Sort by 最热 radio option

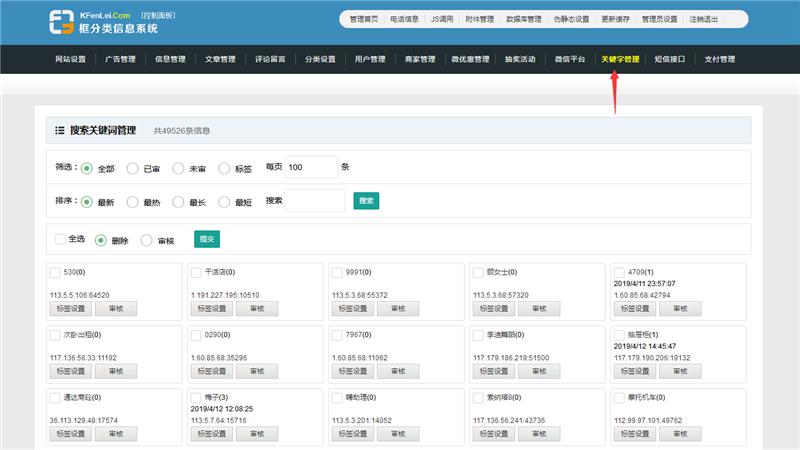tap(132, 202)
